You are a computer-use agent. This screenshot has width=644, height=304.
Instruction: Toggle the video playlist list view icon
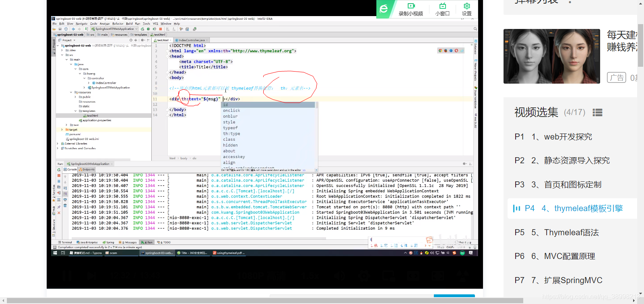597,113
